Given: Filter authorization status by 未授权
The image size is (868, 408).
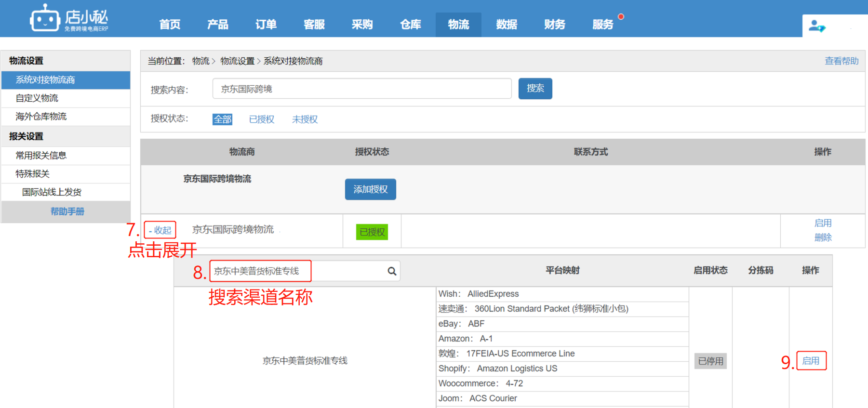Looking at the screenshot, I should 305,119.
